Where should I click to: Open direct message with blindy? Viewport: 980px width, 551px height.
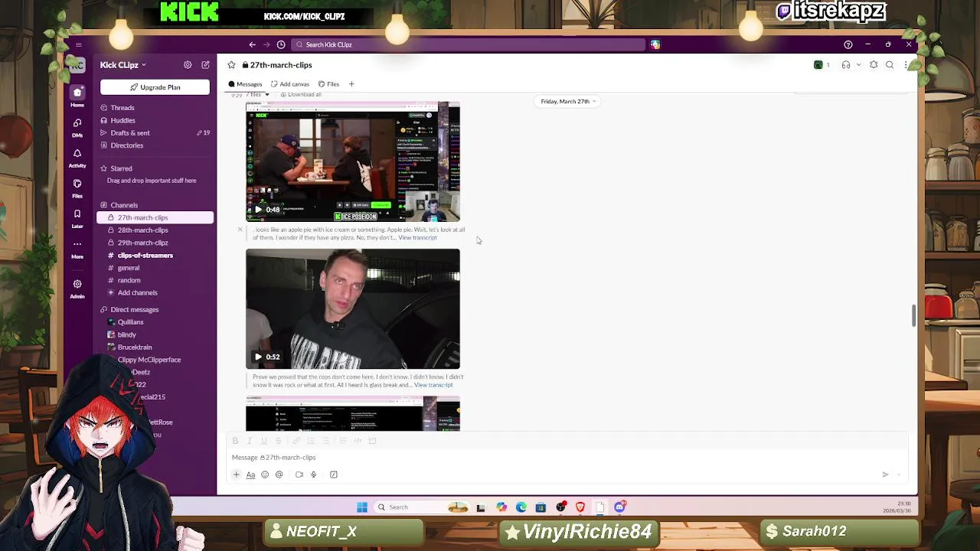coord(126,334)
